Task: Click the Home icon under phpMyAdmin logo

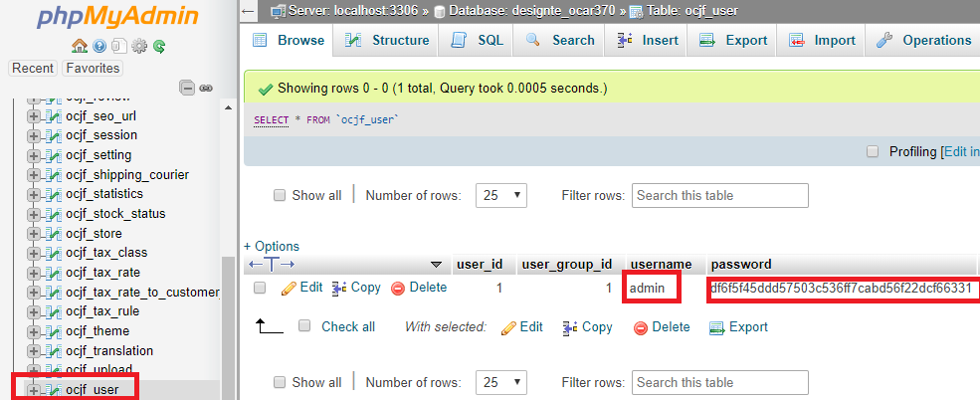Action: pyautogui.click(x=79, y=46)
